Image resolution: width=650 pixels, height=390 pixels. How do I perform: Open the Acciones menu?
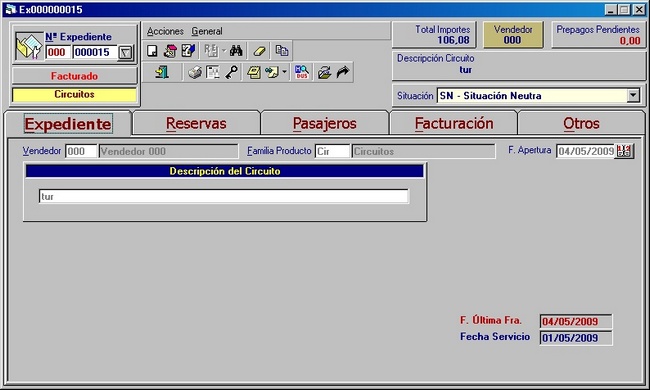165,31
